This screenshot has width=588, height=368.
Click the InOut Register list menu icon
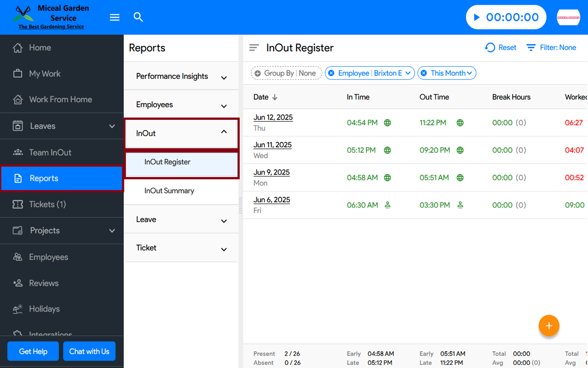click(254, 48)
